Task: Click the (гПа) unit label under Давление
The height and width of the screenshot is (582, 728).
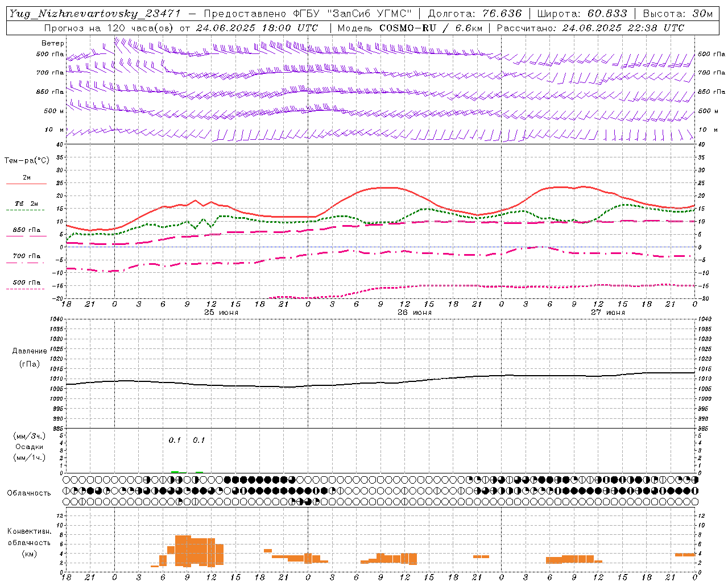Action: (30, 364)
